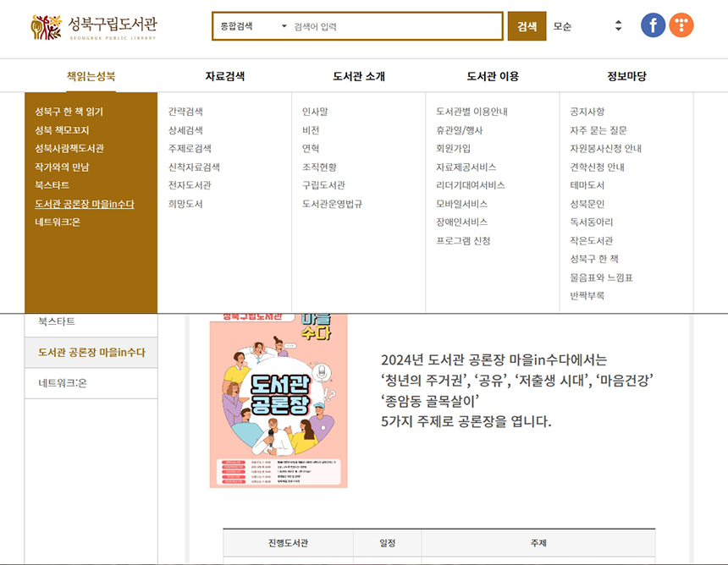Click the 도서관 공론장 poster image
Image resolution: width=728 pixels, height=565 pixels.
tap(279, 399)
